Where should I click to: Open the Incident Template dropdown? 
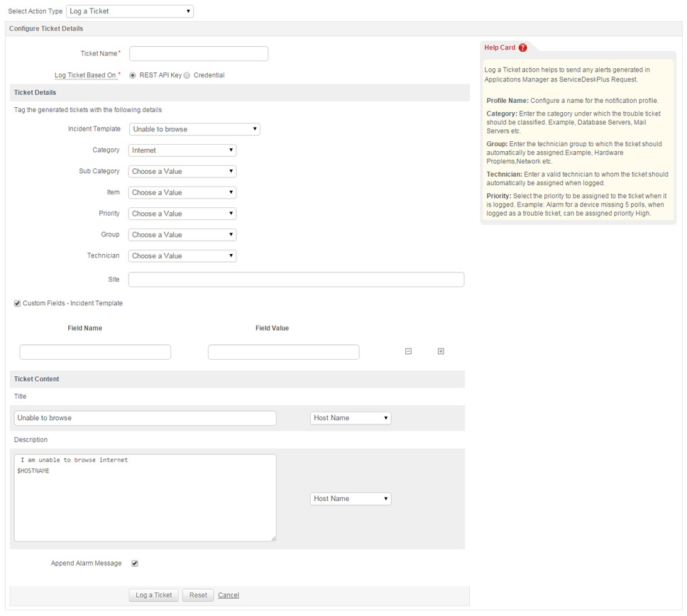click(194, 129)
